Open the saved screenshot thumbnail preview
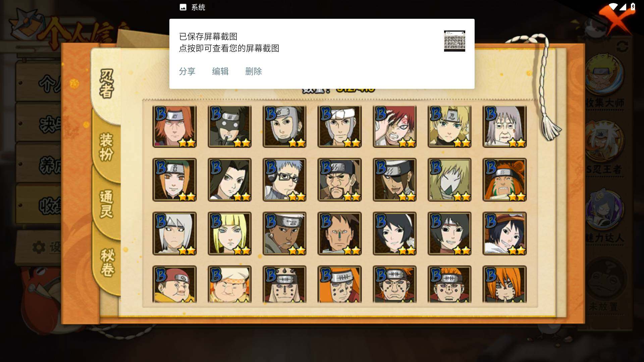 (454, 41)
